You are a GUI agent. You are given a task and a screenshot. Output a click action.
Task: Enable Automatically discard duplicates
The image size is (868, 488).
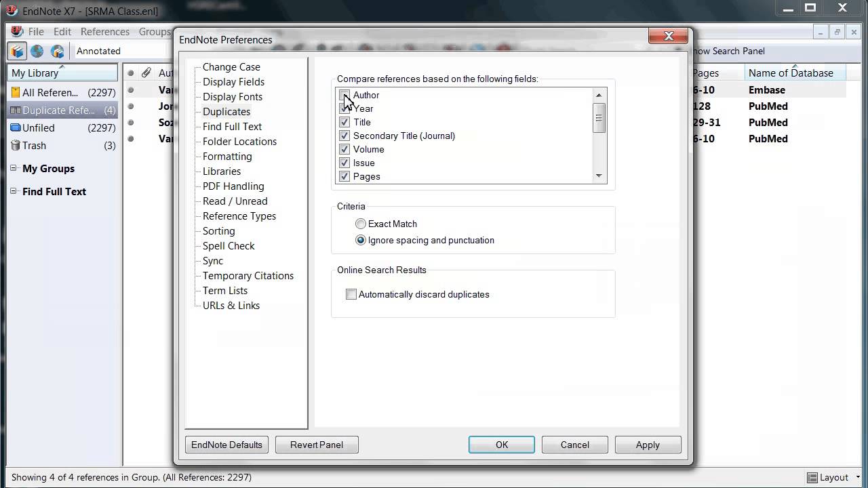coord(351,294)
